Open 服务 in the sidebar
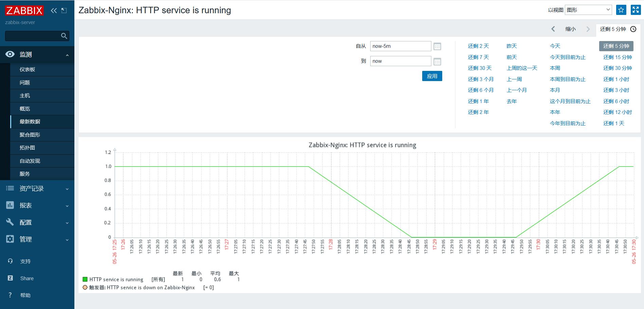 [42, 174]
